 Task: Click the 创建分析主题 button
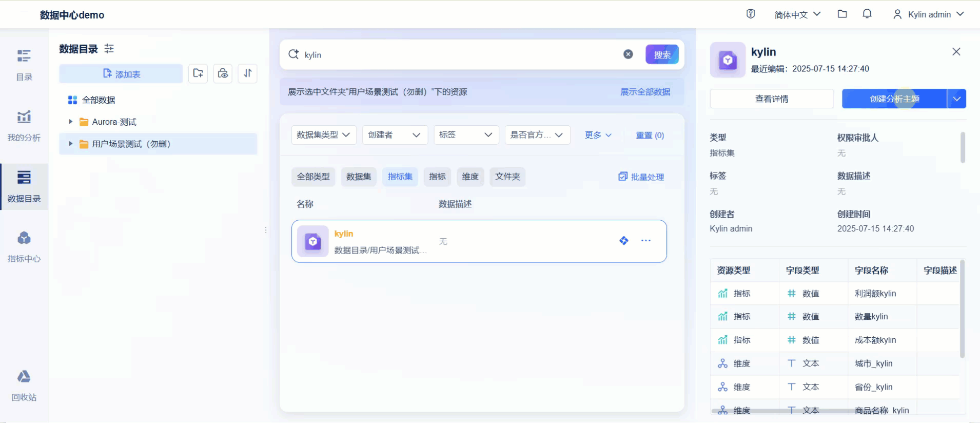click(x=894, y=99)
